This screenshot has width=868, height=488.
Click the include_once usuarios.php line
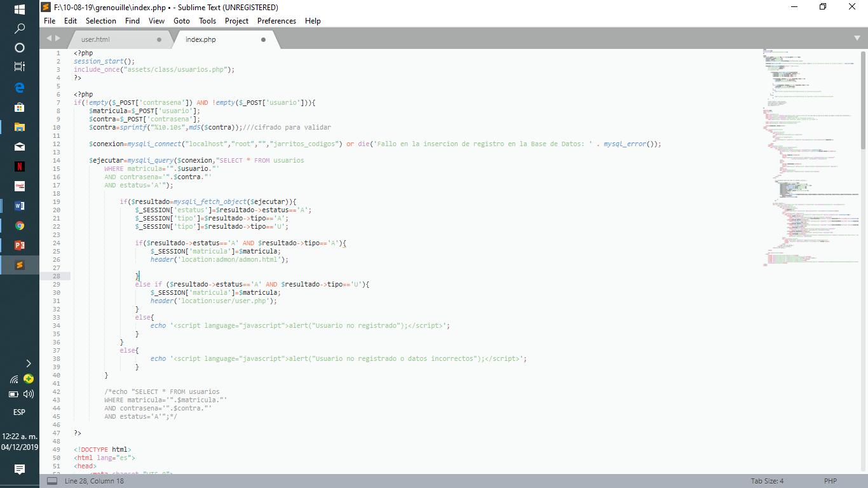click(154, 70)
